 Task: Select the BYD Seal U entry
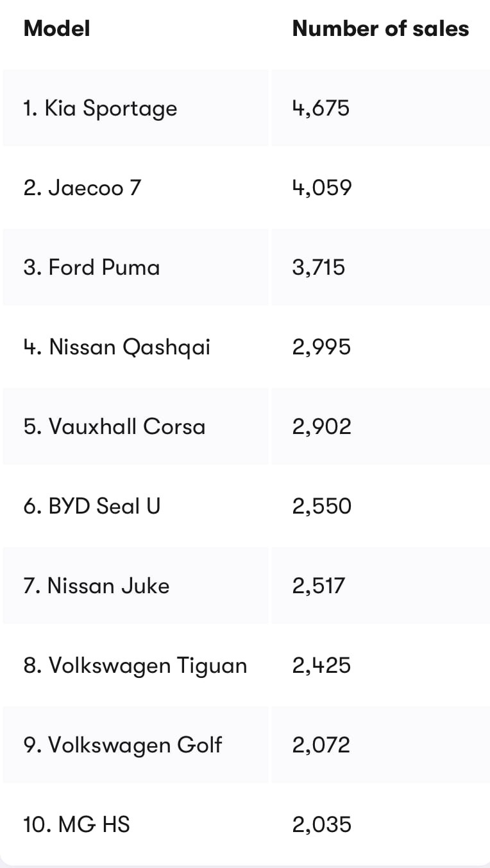92,507
